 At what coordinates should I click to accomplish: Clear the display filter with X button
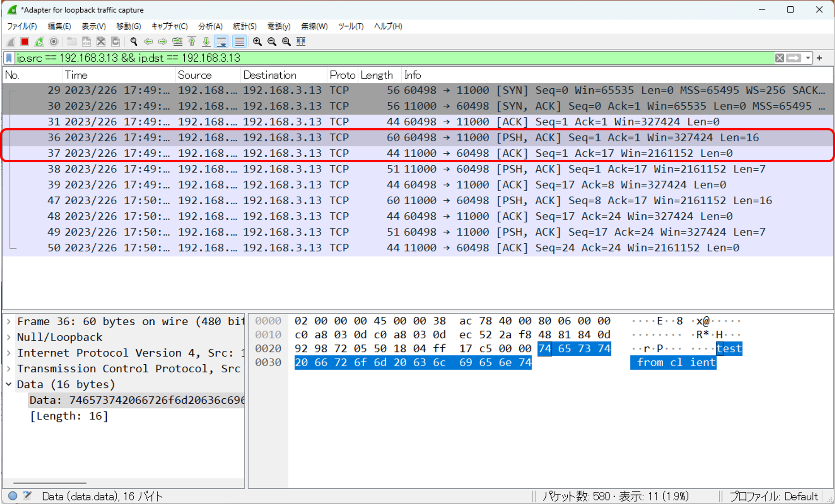click(x=780, y=58)
